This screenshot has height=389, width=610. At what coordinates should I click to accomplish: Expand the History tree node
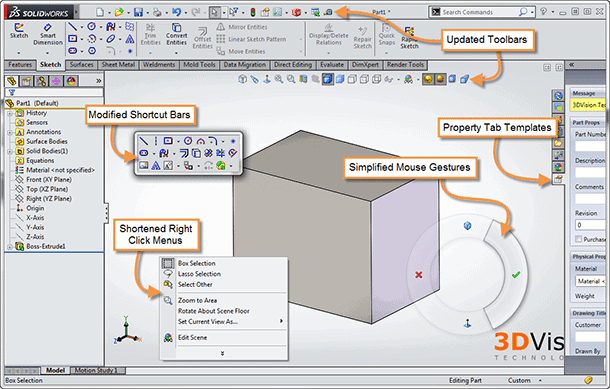(10, 113)
